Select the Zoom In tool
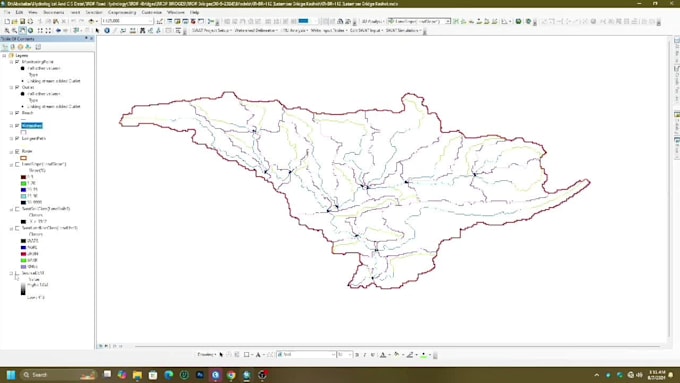Viewport: 680px width, 383px height. [7, 31]
